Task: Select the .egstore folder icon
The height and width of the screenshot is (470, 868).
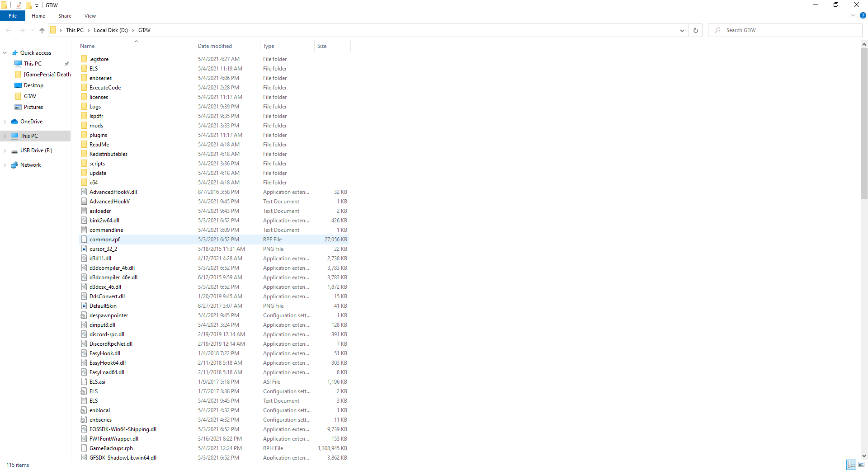Action: tap(84, 59)
